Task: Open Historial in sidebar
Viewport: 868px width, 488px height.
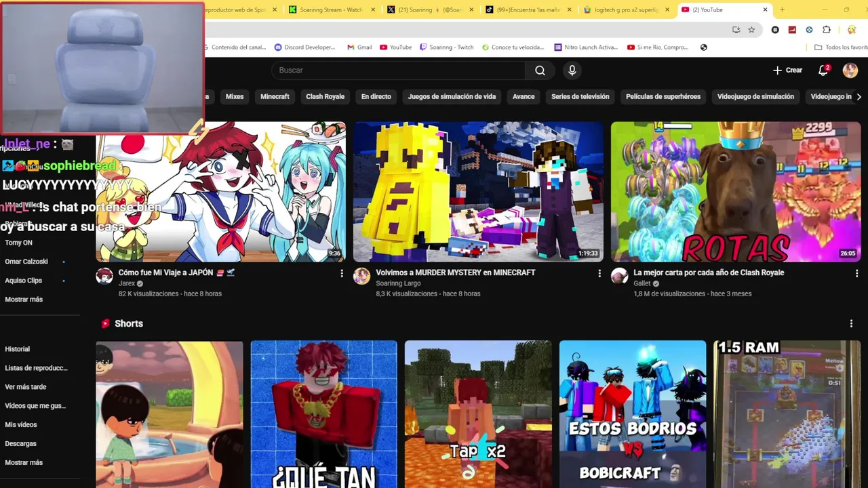Action: pyautogui.click(x=18, y=349)
